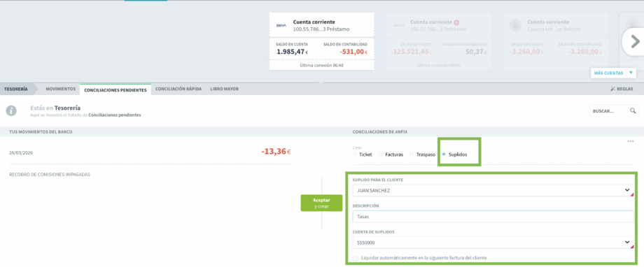
Task: Click the BBVA bank logo icon
Action: tap(281, 25)
